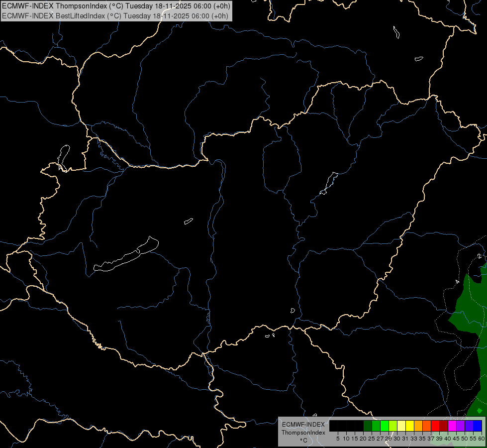Click the dark red 39–40 legend swatch
Viewport: 487px width, 448px height.
click(444, 426)
